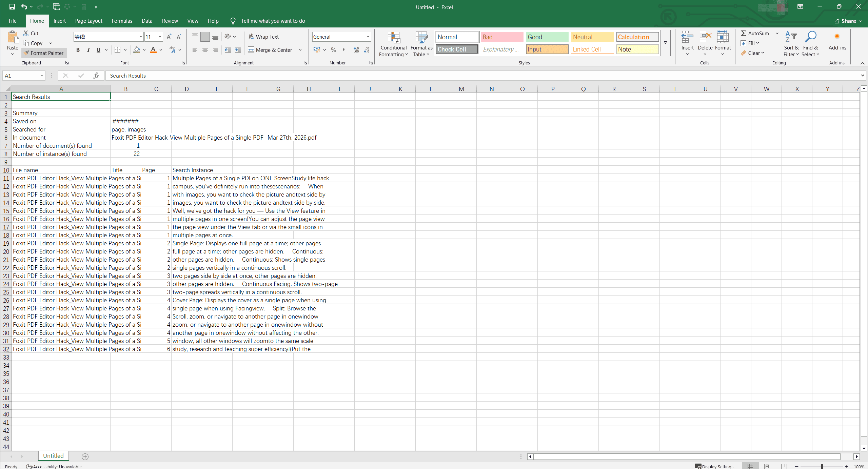Cut the selected cell contents
The height and width of the screenshot is (469, 868).
[31, 33]
